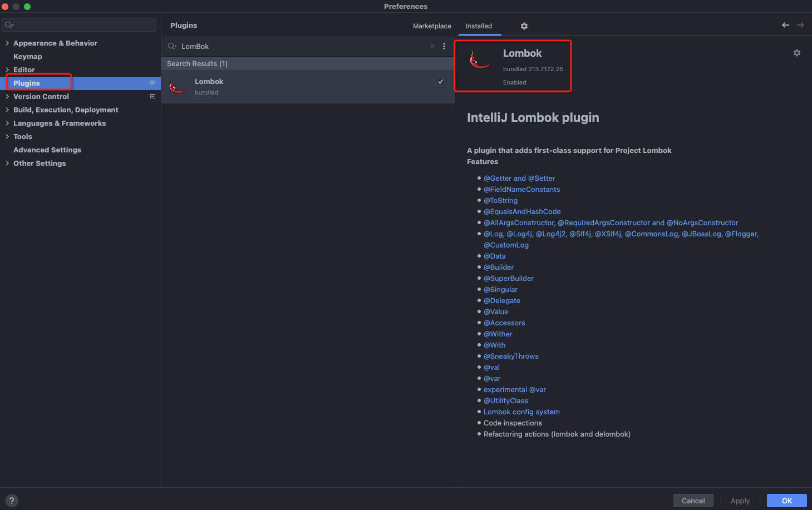Viewport: 812px width, 510px height.
Task: Click the settings search magnifier icon
Action: pos(9,25)
